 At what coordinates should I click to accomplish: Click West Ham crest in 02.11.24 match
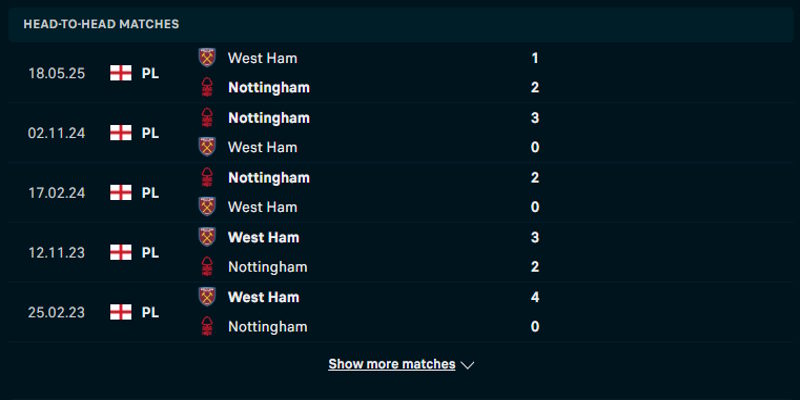207,147
